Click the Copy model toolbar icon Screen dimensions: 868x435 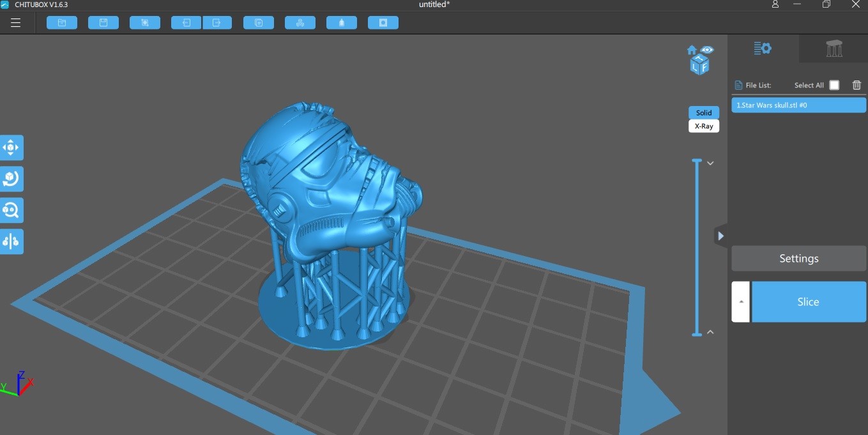click(x=259, y=23)
